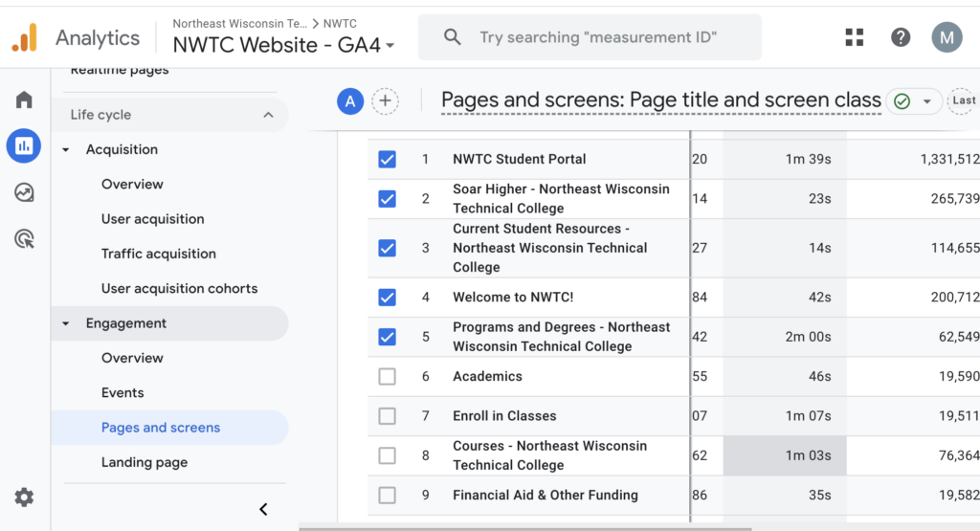The height and width of the screenshot is (531, 980).
Task: Open the Events report
Action: point(122,393)
